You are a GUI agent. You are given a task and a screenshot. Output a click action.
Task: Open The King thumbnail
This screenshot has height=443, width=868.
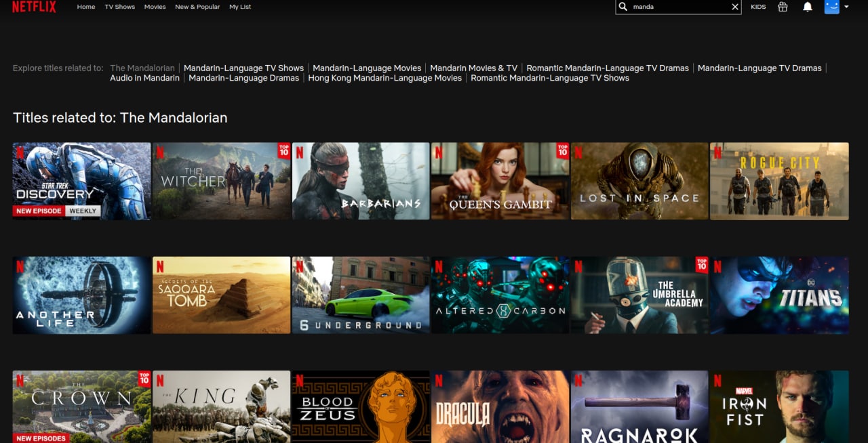pyautogui.click(x=222, y=406)
